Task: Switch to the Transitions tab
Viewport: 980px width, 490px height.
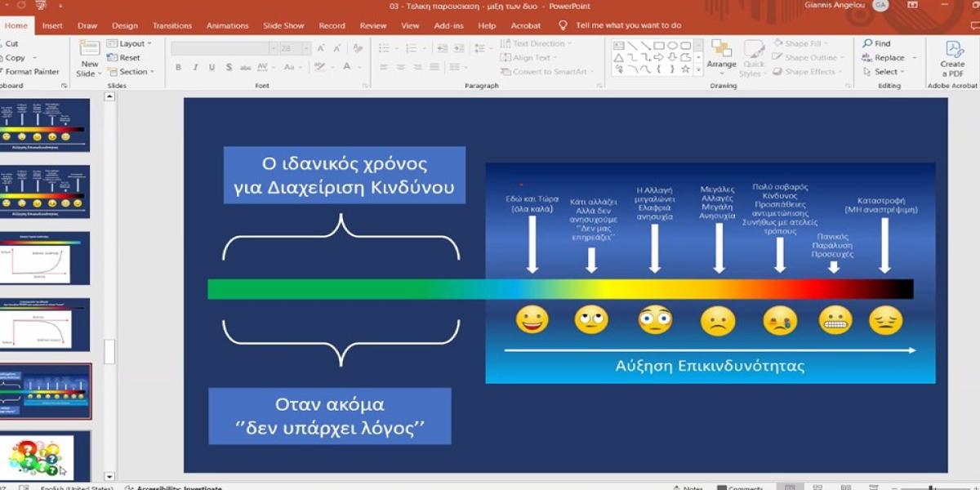Action: [x=172, y=25]
